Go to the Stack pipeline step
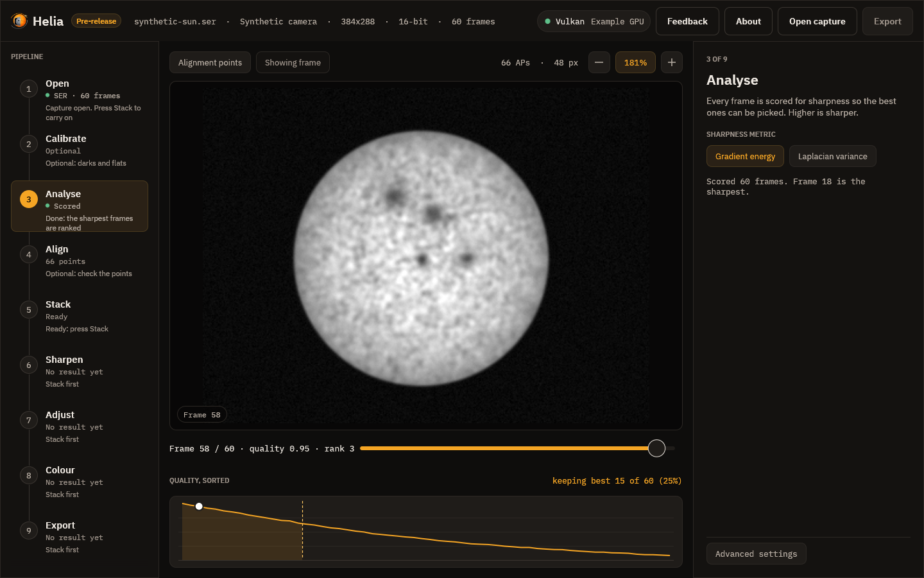 click(x=80, y=317)
